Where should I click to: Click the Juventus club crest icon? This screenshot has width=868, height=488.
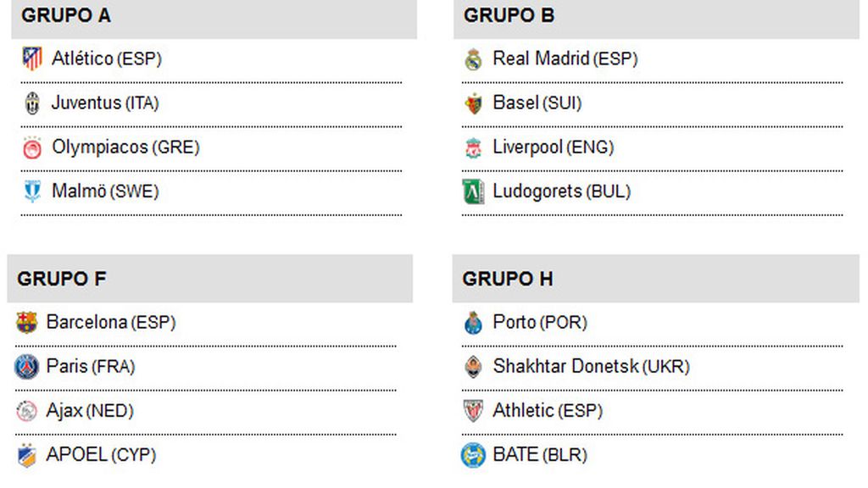coord(32,103)
